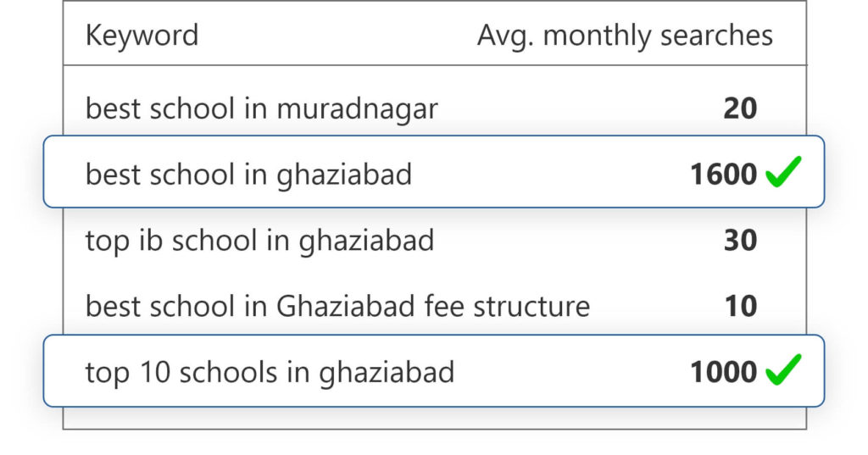
Task: Open keyword top ib school in ghaziabad
Action: point(259,241)
